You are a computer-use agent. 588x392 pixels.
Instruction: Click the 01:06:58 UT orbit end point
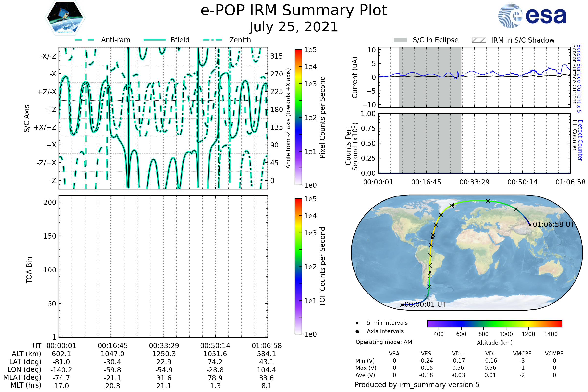[530, 225]
